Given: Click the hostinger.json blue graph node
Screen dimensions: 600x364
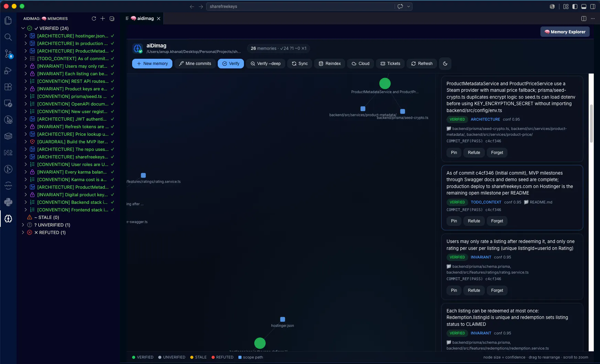Looking at the screenshot, I should 282,319.
